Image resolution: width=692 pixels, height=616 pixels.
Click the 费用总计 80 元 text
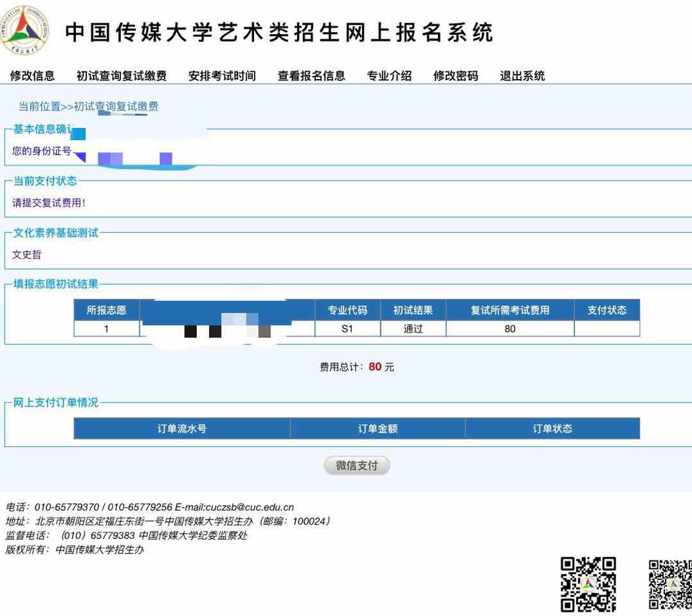(356, 367)
